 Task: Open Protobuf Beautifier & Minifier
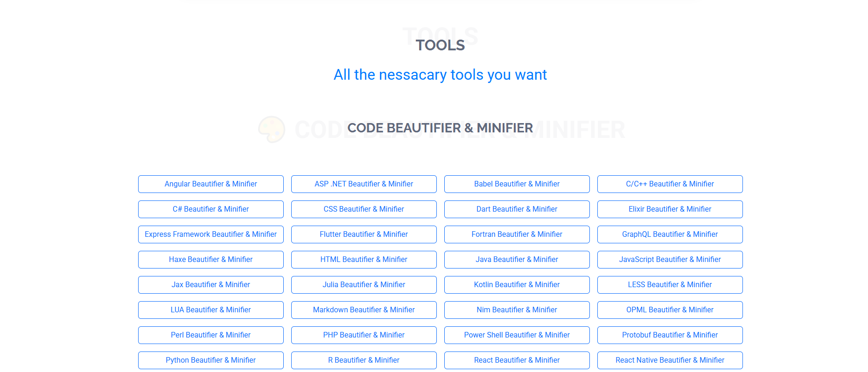670,335
